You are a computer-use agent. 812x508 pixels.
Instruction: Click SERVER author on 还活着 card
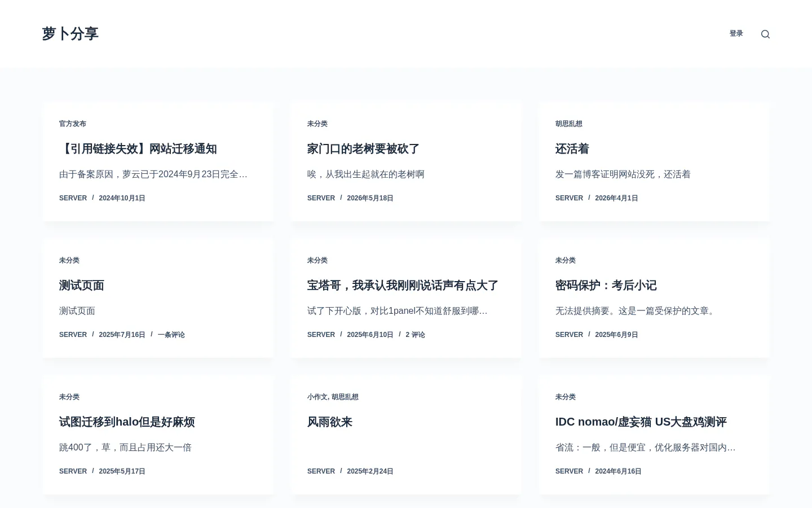570,198
